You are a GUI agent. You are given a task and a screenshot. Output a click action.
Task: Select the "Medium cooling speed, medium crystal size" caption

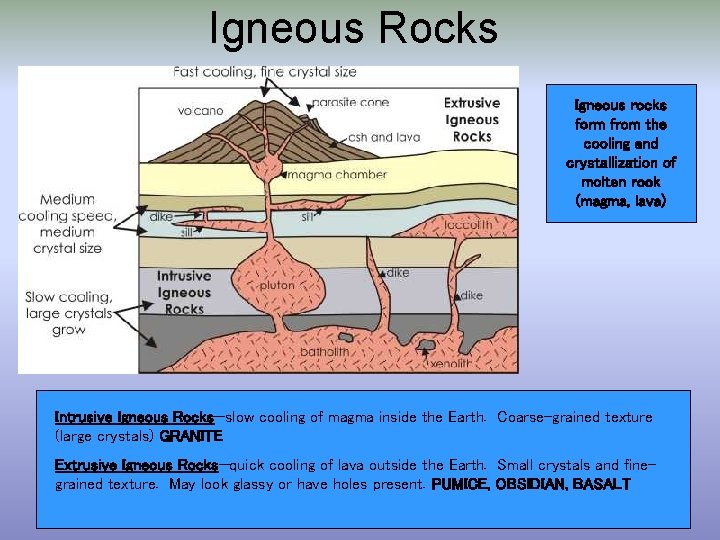coord(68,224)
